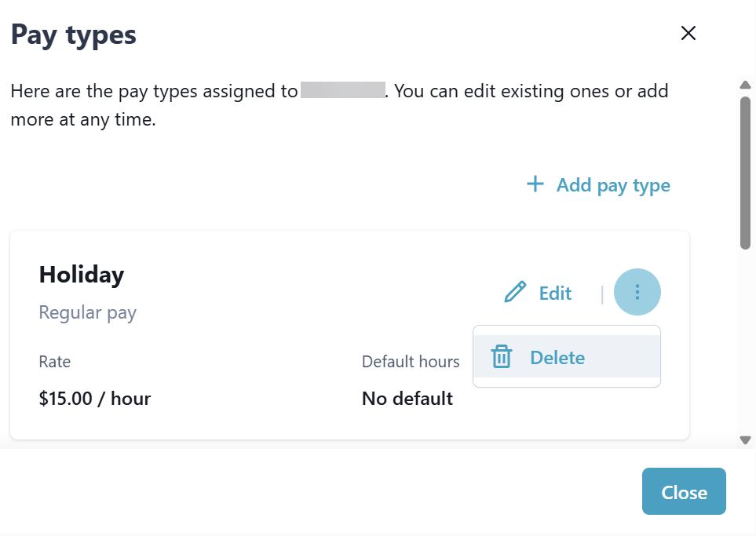
Task: Toggle the three-dot more options button
Action: [637, 293]
